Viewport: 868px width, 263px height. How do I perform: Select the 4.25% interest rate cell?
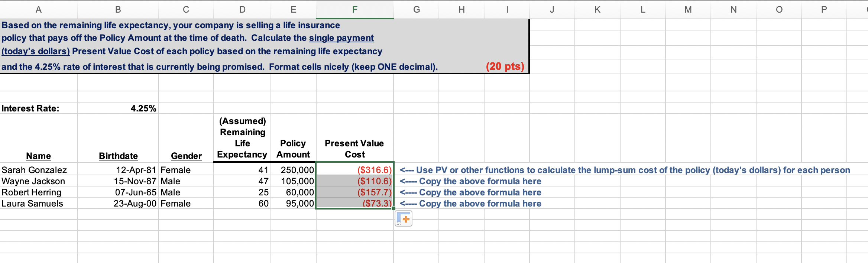(118, 108)
